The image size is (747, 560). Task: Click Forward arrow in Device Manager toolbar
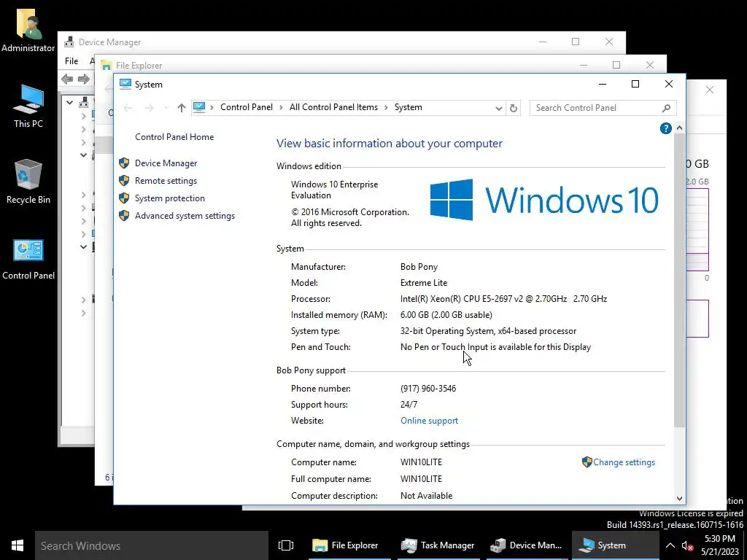pos(84,79)
